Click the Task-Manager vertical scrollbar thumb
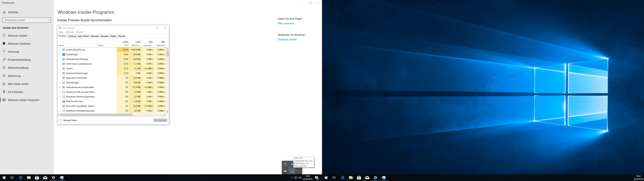The width and height of the screenshot is (644, 181). [168, 53]
